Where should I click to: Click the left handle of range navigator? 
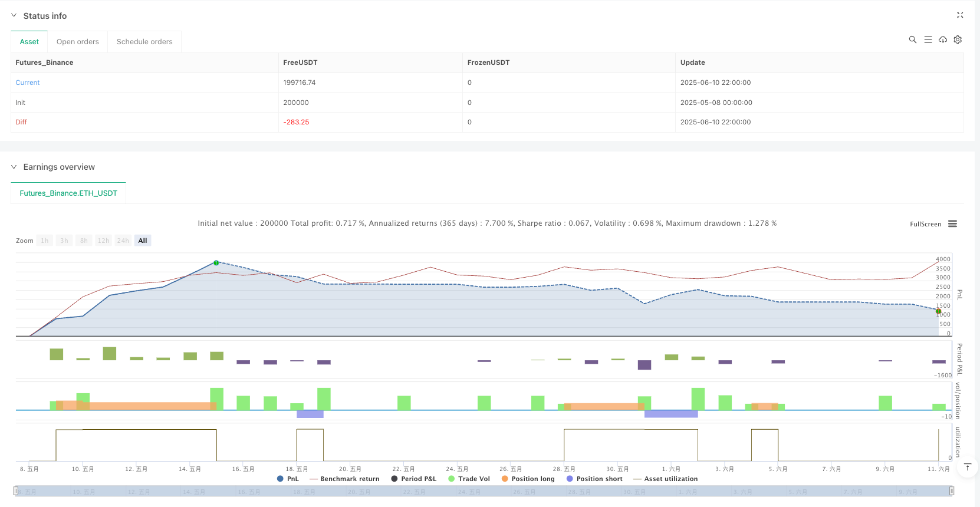tap(15, 491)
